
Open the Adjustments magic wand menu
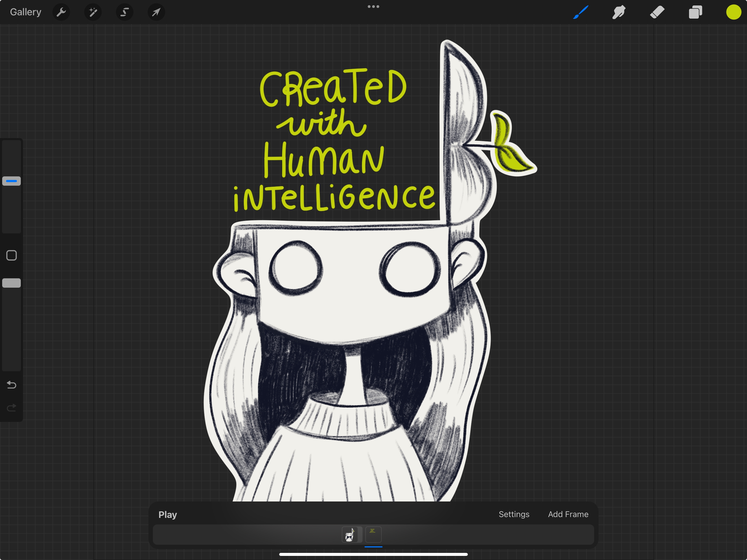tap(92, 12)
